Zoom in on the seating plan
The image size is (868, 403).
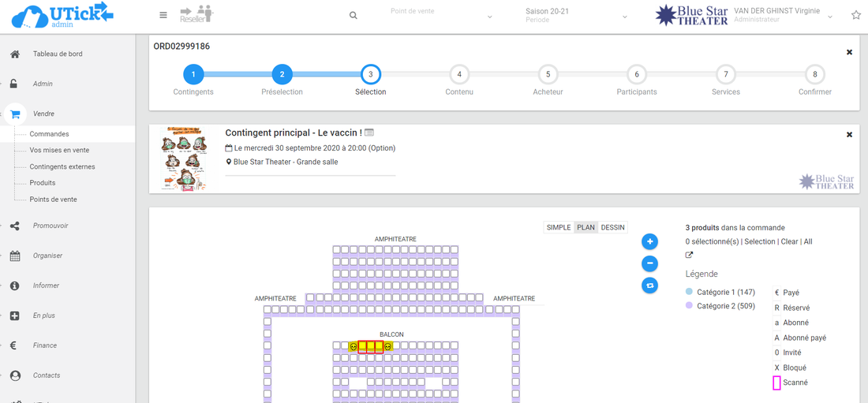click(x=649, y=241)
